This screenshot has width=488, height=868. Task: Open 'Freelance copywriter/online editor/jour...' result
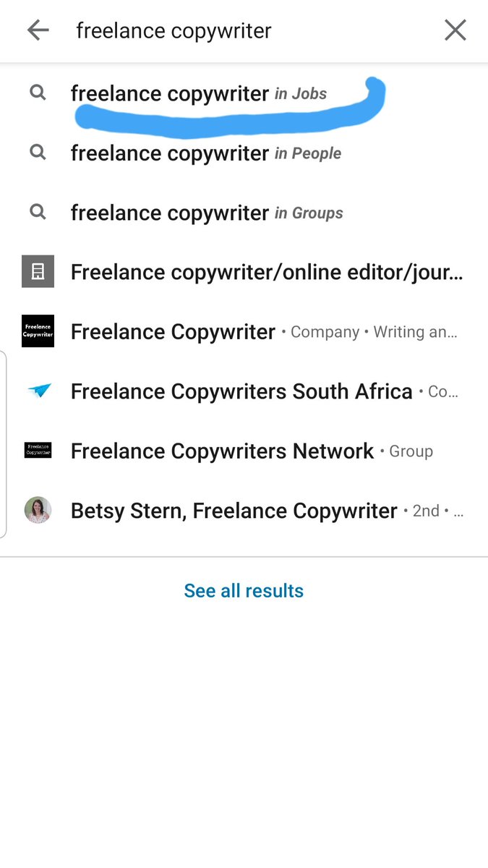click(x=244, y=272)
